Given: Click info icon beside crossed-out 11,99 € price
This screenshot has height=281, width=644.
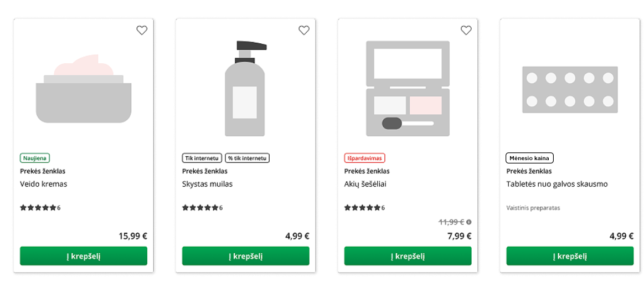Looking at the screenshot, I should pyautogui.click(x=469, y=222).
